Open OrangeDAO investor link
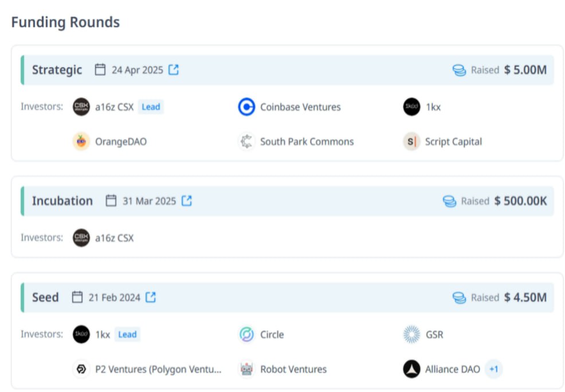 tap(121, 142)
